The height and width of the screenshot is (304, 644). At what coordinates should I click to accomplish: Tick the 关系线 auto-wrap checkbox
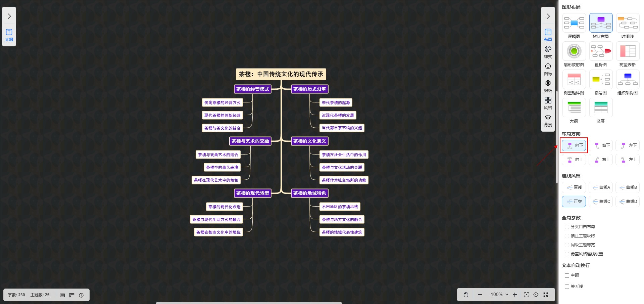[x=567, y=287]
